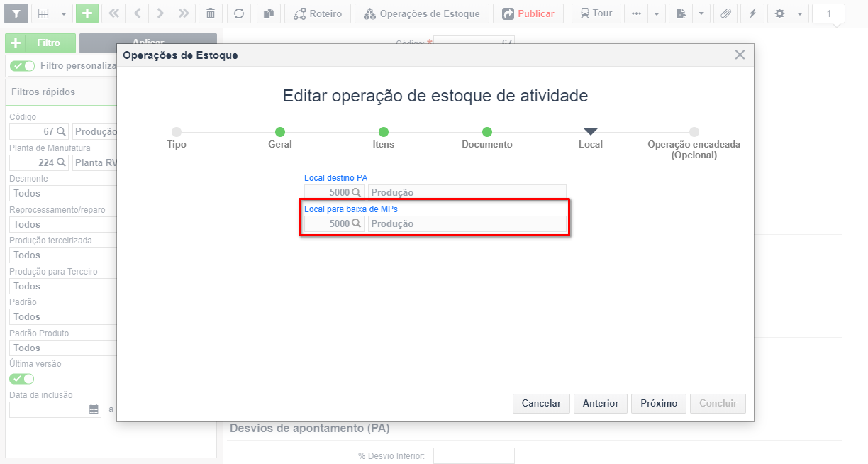The height and width of the screenshot is (464, 868).
Task: Copy record with duplicate icon
Action: pos(268,13)
